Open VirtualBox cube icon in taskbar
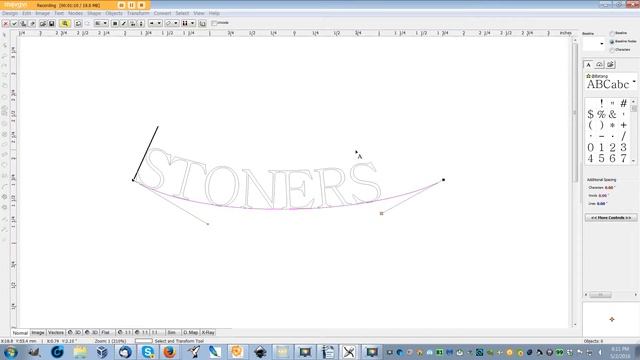640x360 pixels. click(102, 352)
